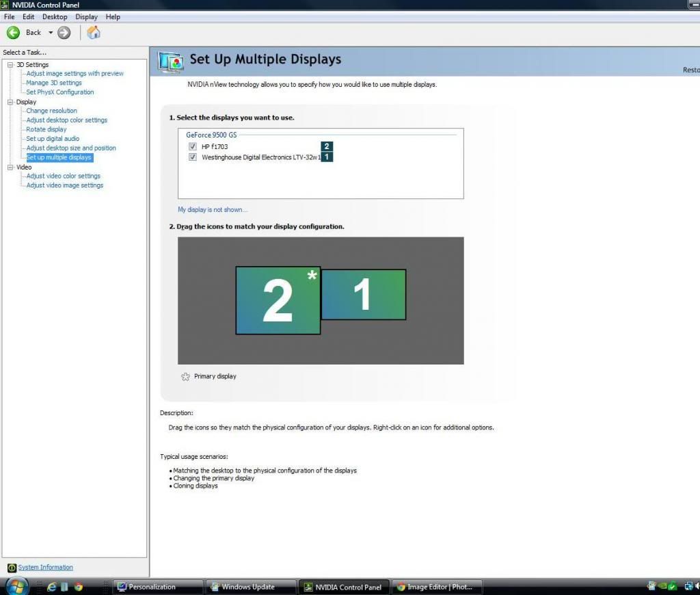Open the System Information link
700x595 pixels.
45,568
